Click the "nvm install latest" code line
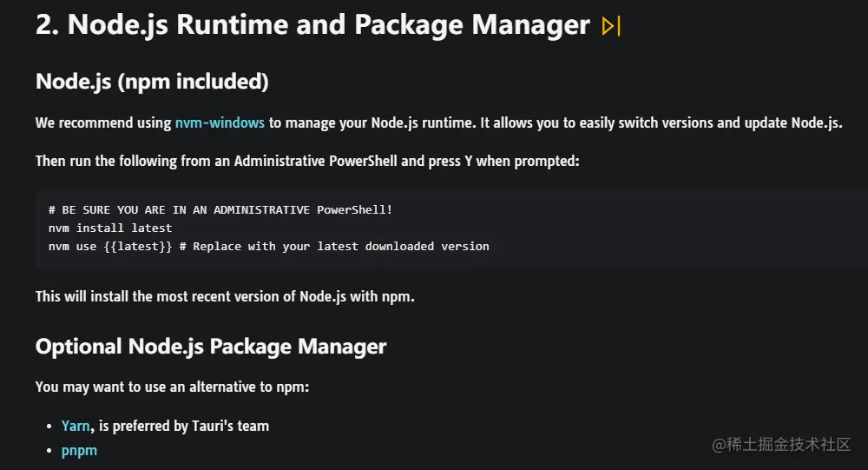This screenshot has height=470, width=868. pos(110,228)
